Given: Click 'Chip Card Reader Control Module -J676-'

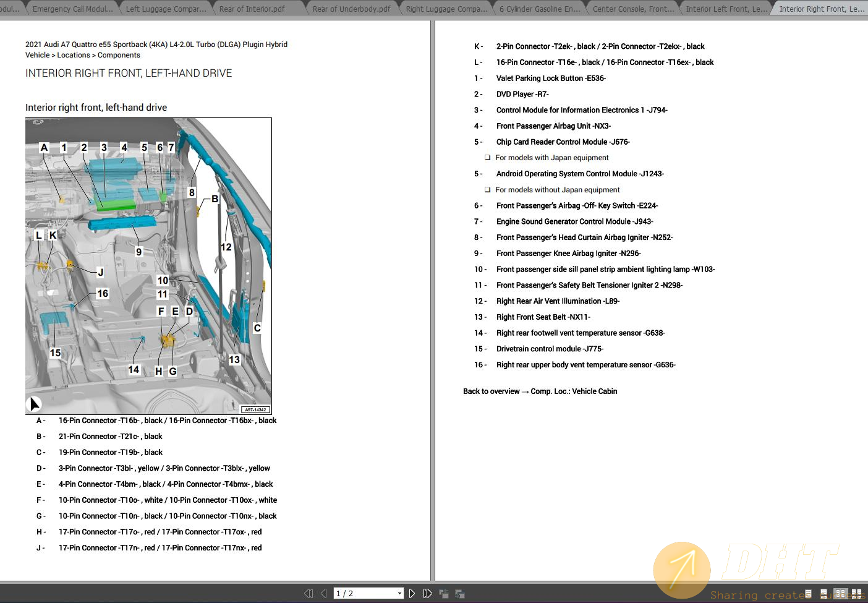Looking at the screenshot, I should pos(563,142).
